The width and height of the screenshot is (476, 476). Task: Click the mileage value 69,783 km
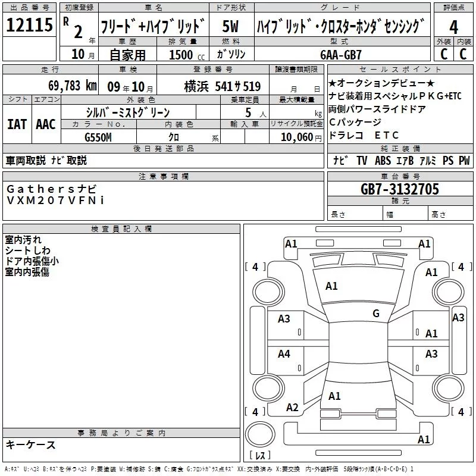[x=73, y=86]
